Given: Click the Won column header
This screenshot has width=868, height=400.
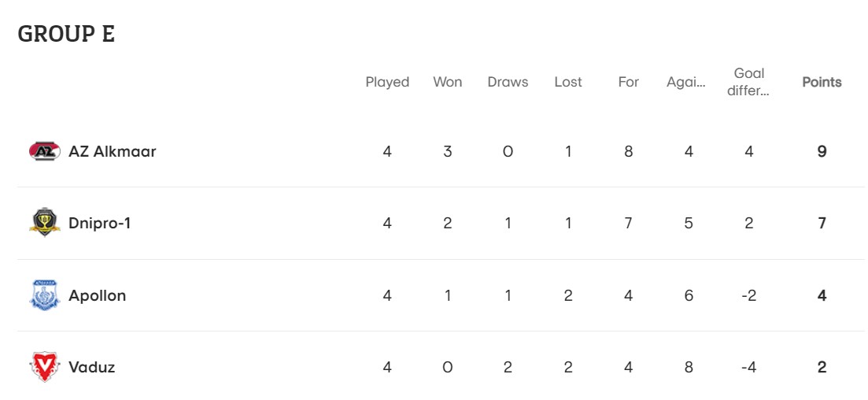Looking at the screenshot, I should [447, 82].
